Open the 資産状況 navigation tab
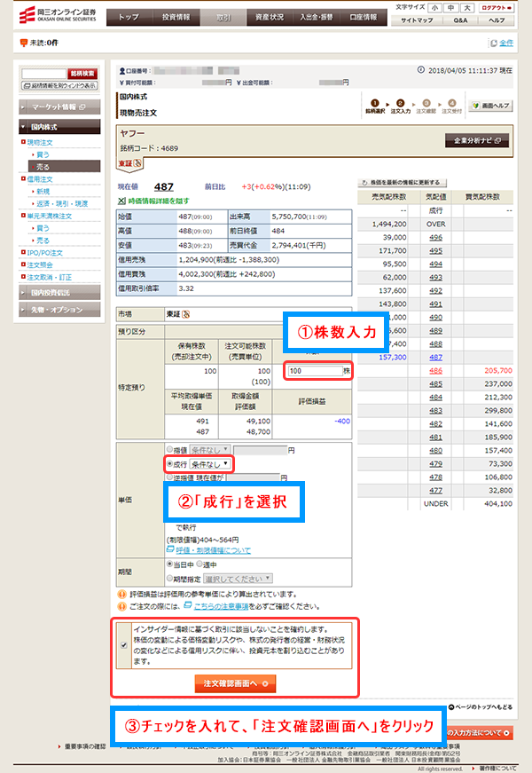 270,17
